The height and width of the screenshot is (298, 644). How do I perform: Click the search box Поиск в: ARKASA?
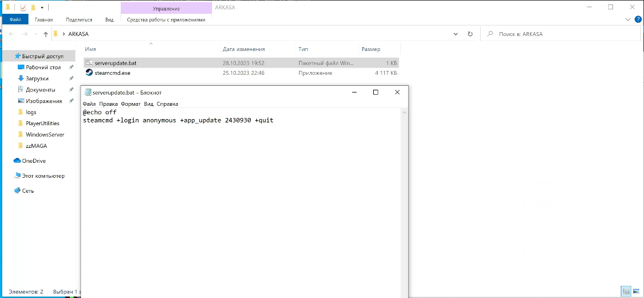[x=560, y=34]
